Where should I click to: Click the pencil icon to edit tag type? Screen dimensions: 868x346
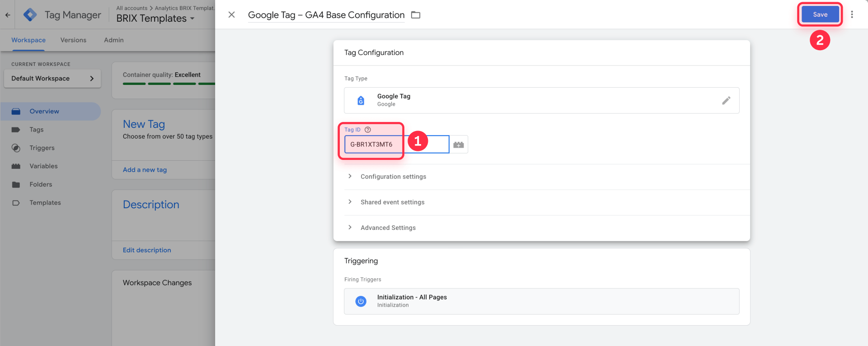coord(726,100)
